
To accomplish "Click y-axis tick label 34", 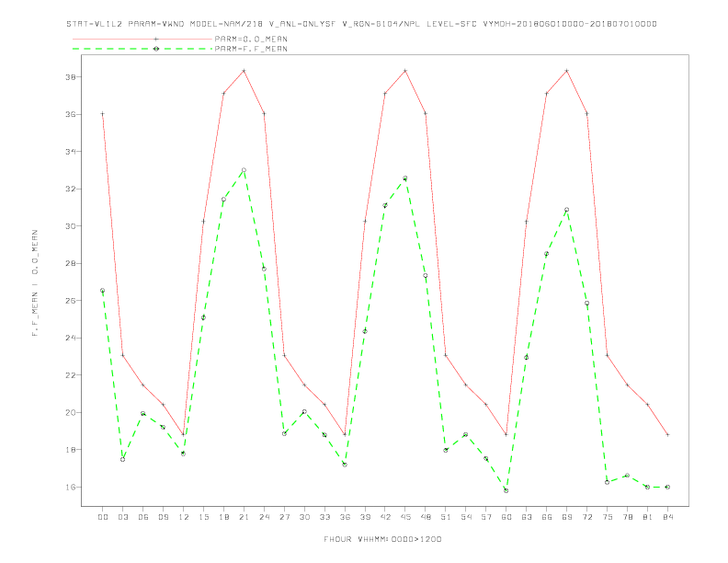I will coord(70,152).
